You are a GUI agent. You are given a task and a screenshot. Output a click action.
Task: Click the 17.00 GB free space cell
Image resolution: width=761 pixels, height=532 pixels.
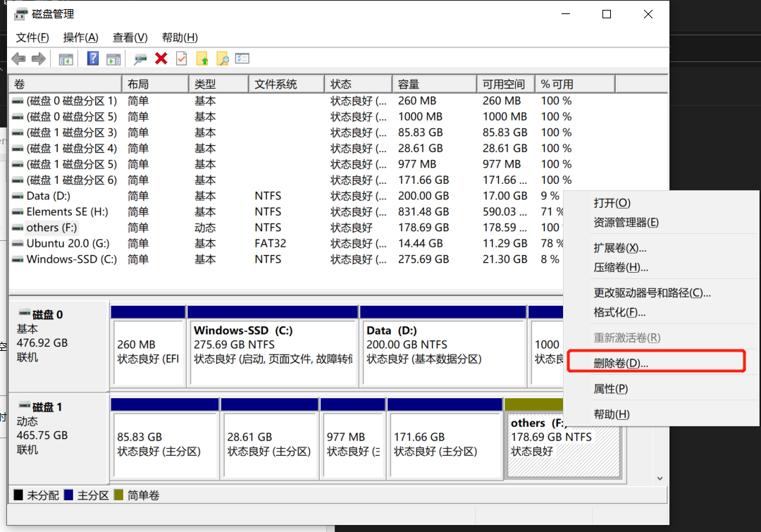point(505,196)
